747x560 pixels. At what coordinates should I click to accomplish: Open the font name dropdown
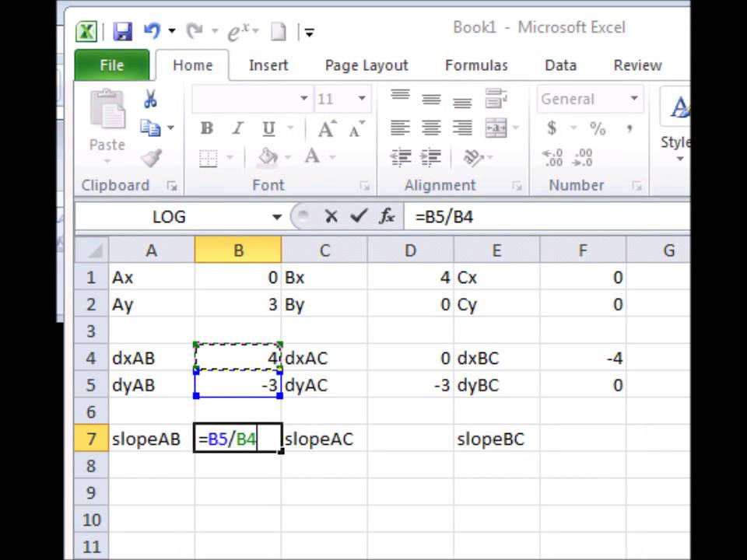coord(303,99)
